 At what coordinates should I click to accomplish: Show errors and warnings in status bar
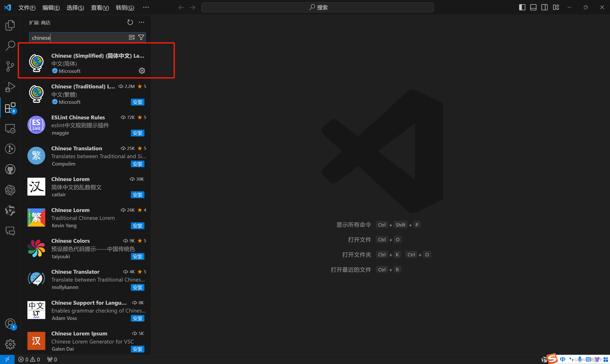(29, 359)
